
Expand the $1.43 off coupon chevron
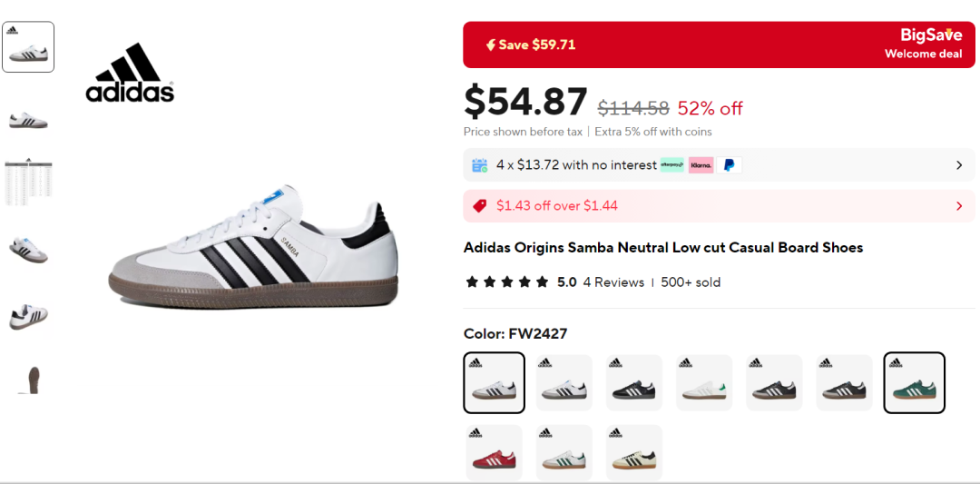tap(959, 206)
